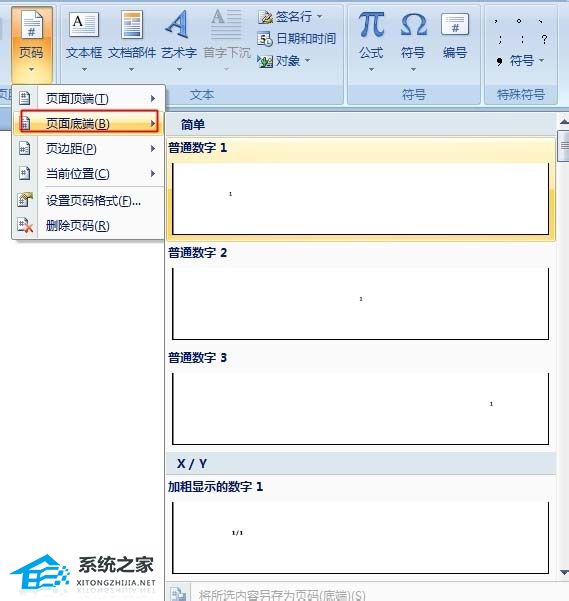Click the 当前位置 submenu arrow
The height and width of the screenshot is (601, 569).
click(153, 173)
